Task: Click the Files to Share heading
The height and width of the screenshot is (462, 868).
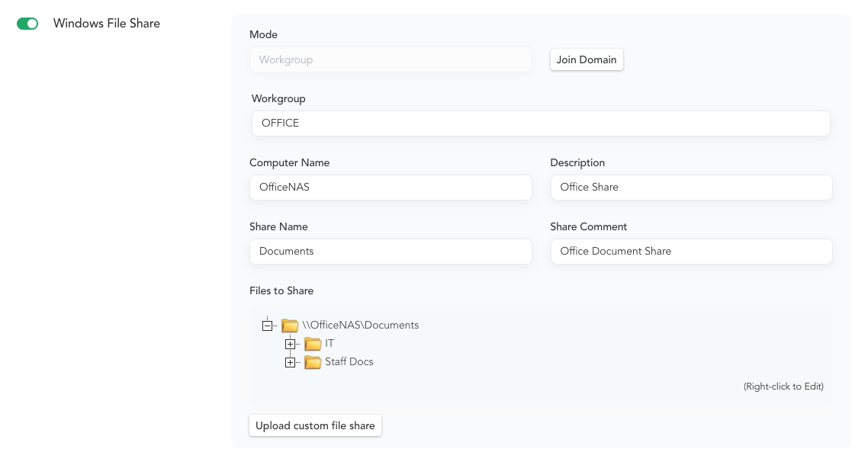Action: 281,291
